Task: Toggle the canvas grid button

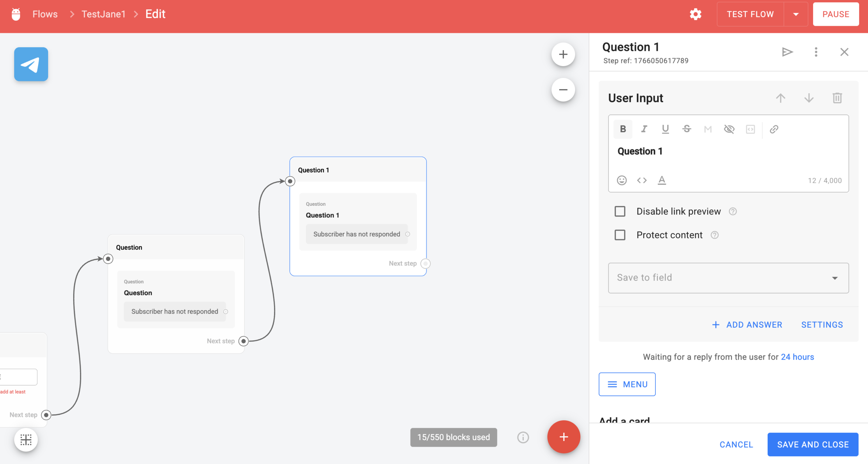Action: pos(26,440)
